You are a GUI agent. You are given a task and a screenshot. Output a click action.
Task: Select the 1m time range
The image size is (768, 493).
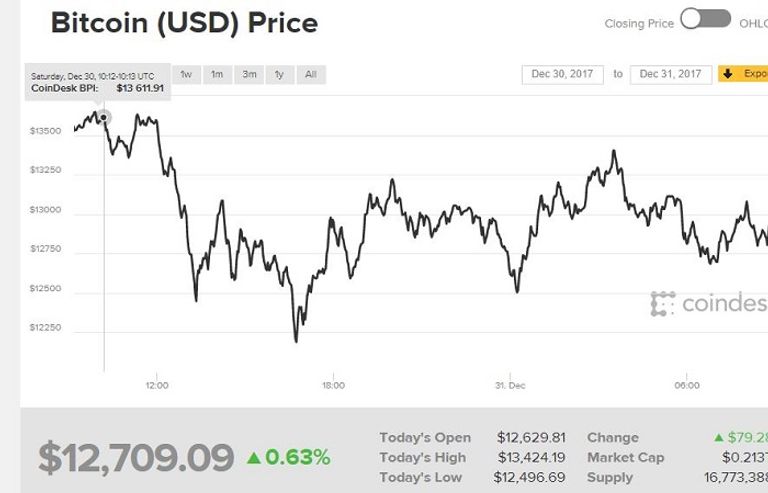217,74
